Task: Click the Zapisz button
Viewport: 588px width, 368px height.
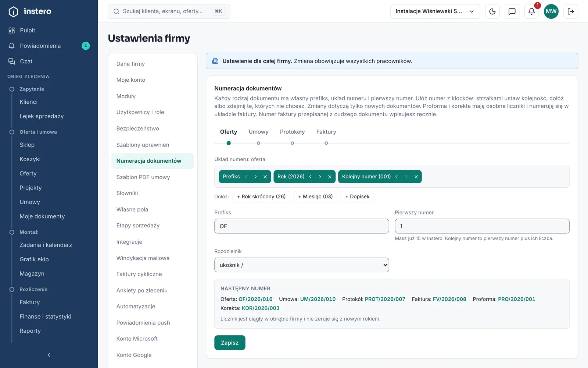Action: tap(230, 343)
